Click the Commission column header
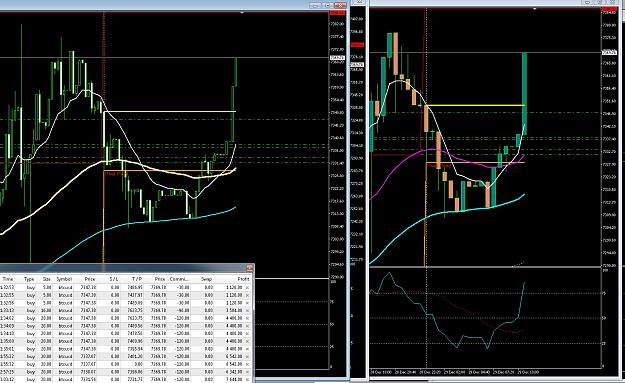Image resolution: width=625 pixels, height=383 pixels. point(179,279)
